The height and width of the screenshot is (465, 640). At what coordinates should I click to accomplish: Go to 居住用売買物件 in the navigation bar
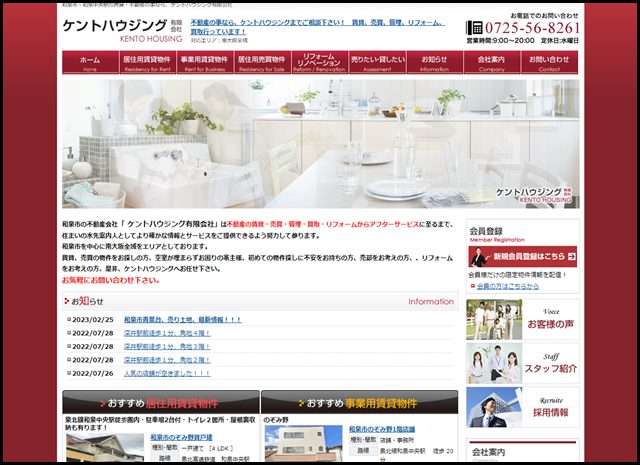[262, 62]
